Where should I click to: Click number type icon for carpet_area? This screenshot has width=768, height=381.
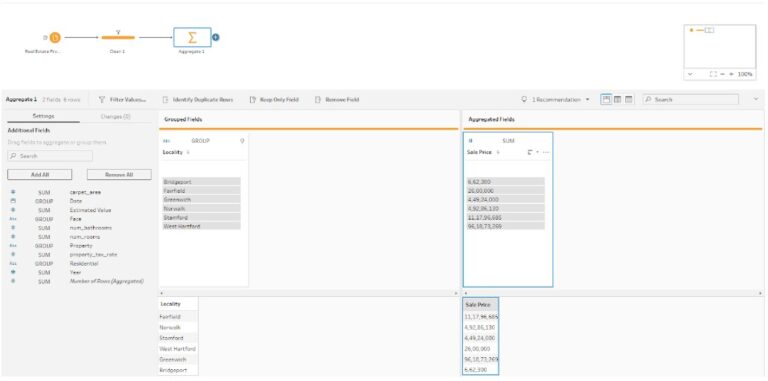coord(13,192)
